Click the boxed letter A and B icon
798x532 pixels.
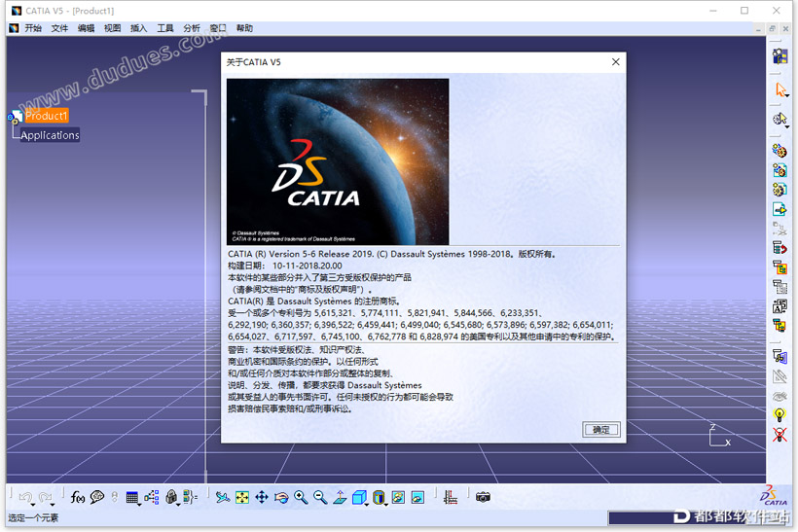click(x=780, y=305)
